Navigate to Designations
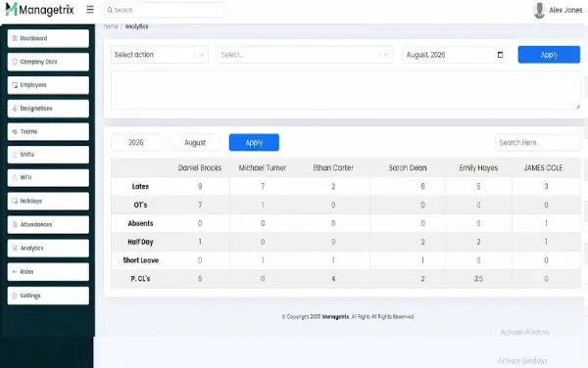Viewport: 588px width, 368px height. 48,109
